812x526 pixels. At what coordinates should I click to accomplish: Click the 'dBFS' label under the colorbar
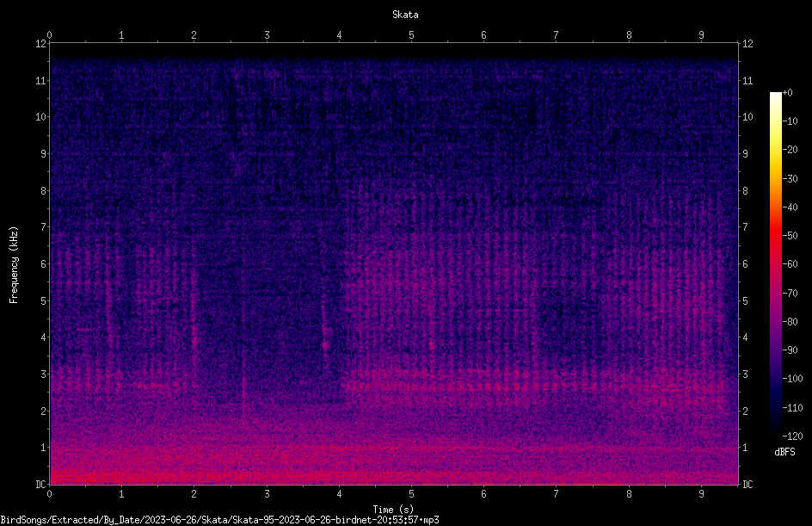[x=784, y=452]
